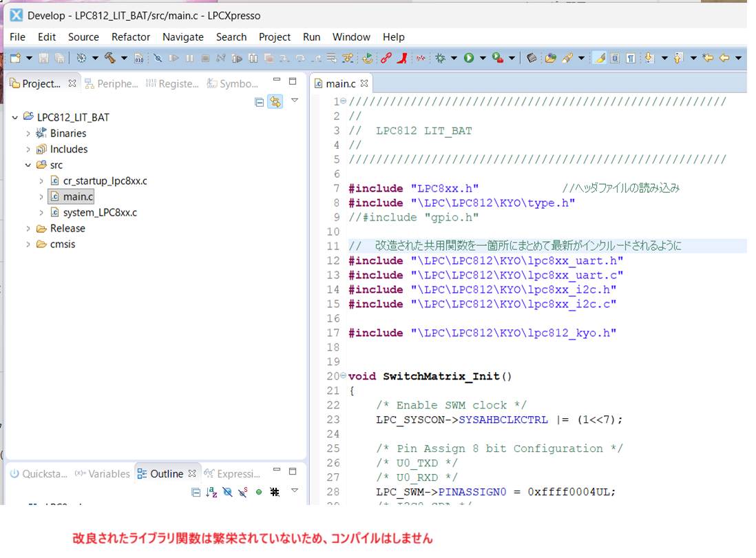Click the red chain link icon

tap(386, 59)
